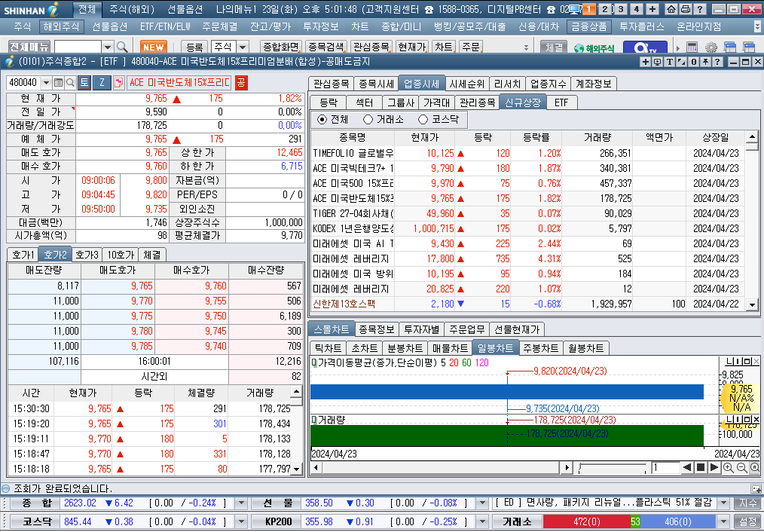This screenshot has height=532, width=764.
Task: Switch to the 분봉차트 tab
Action: [x=405, y=348]
